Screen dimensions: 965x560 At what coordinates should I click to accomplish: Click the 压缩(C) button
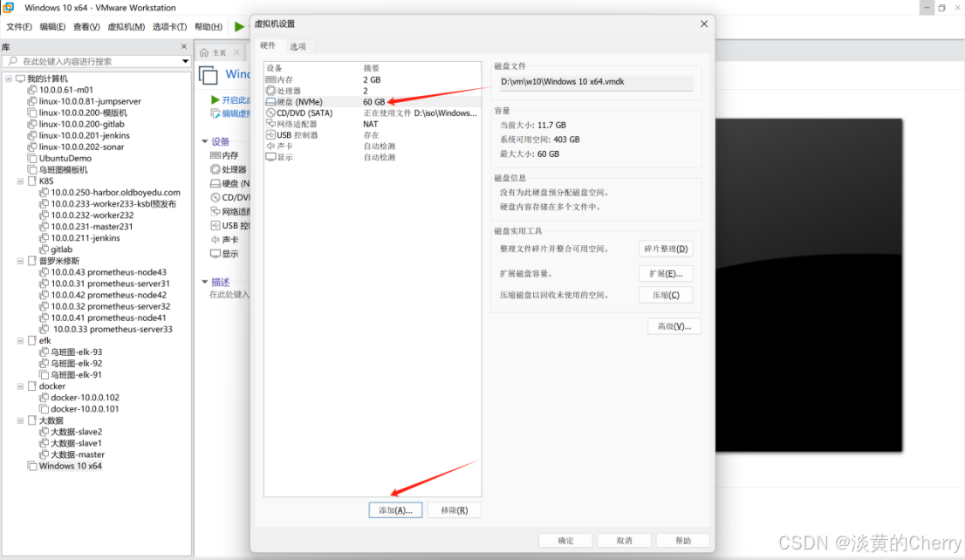click(x=666, y=295)
